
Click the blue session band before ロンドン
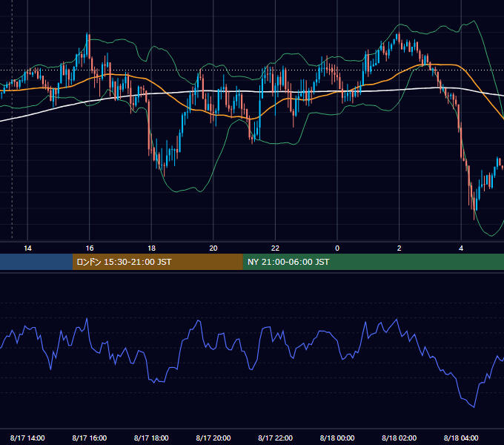point(36,262)
